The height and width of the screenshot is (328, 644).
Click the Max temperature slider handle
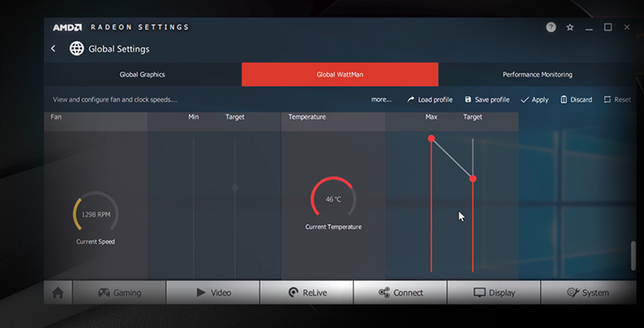(x=431, y=139)
